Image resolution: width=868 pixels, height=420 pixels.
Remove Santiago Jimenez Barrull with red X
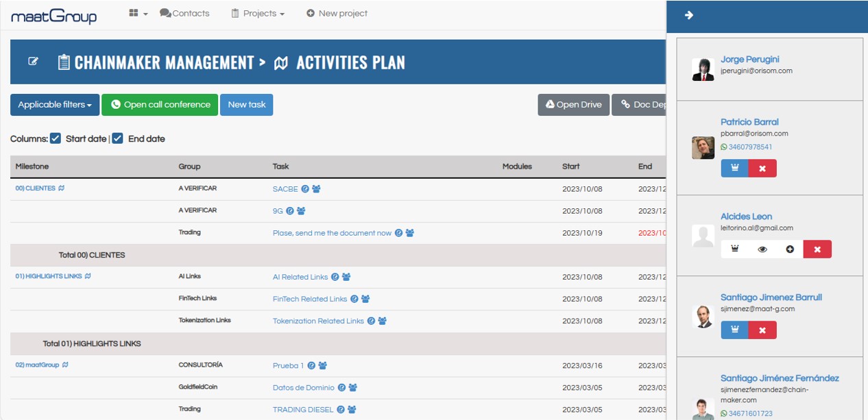tap(762, 330)
